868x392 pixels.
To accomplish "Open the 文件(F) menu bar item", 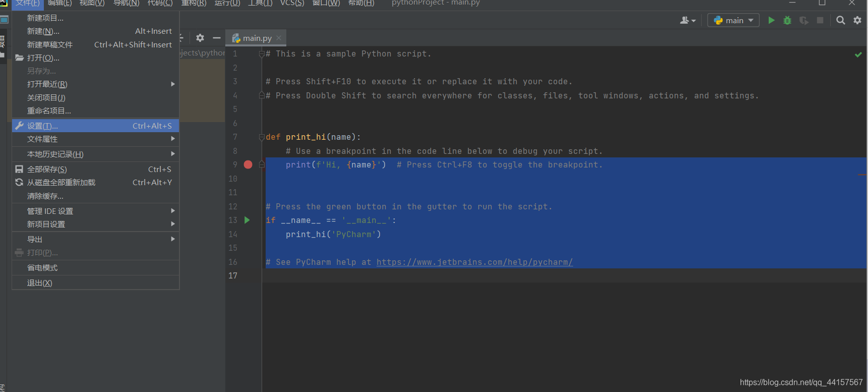I will [x=27, y=3].
